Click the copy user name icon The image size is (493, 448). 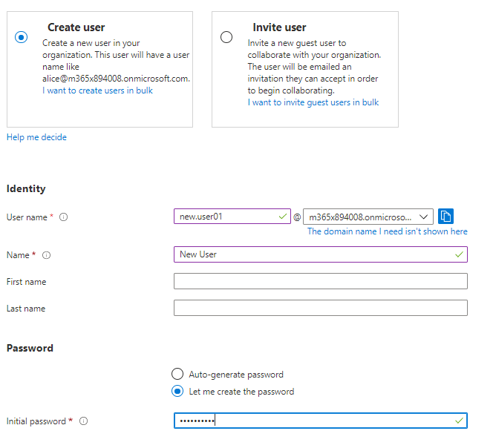click(445, 217)
